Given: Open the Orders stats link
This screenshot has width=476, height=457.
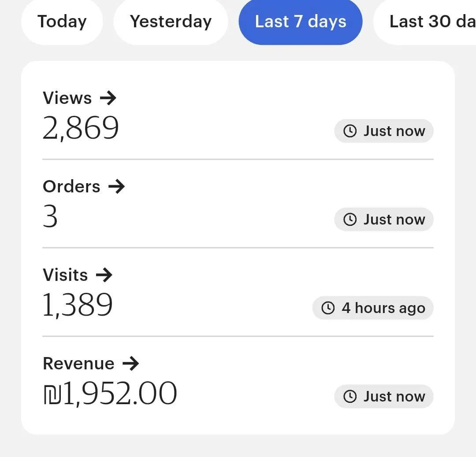Looking at the screenshot, I should 71,186.
